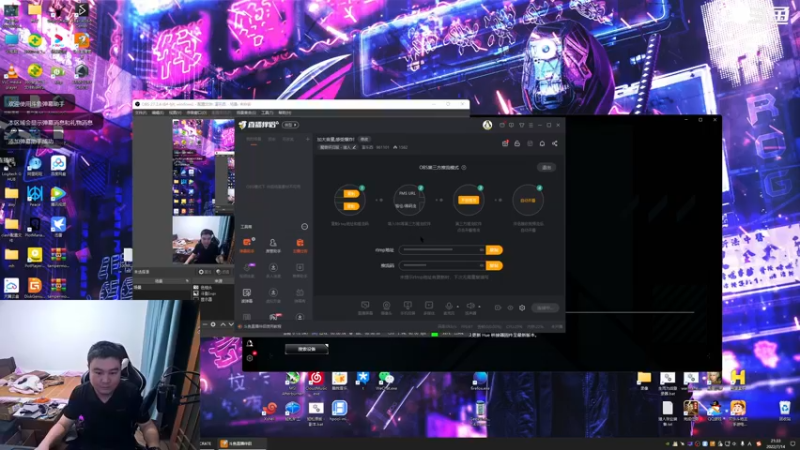Image resolution: width=800 pixels, height=450 pixels.
Task: Click the record icon left of the toolbar eye
Action: click(498, 308)
